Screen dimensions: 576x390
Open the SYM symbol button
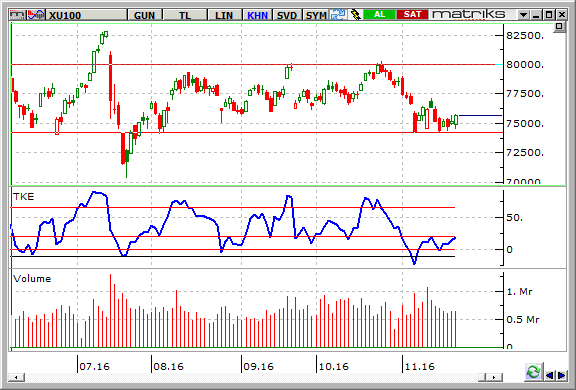316,15
